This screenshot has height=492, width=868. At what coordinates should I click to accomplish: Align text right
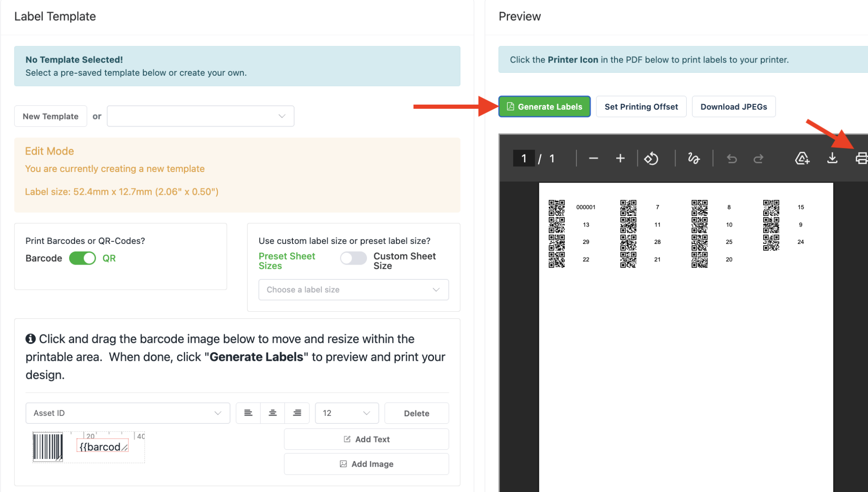298,413
